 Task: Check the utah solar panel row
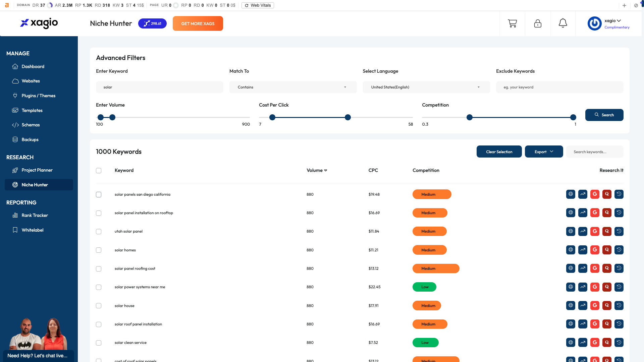pyautogui.click(x=99, y=232)
